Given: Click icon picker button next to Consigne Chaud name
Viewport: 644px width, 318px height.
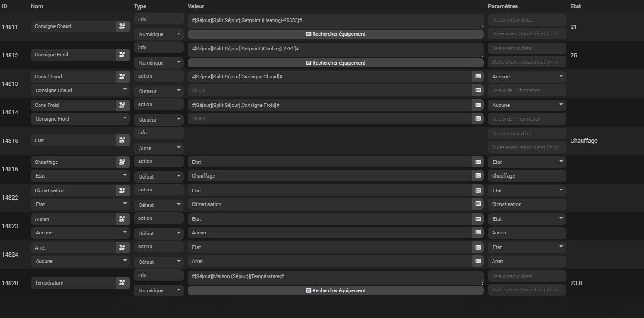Looking at the screenshot, I should point(122,26).
